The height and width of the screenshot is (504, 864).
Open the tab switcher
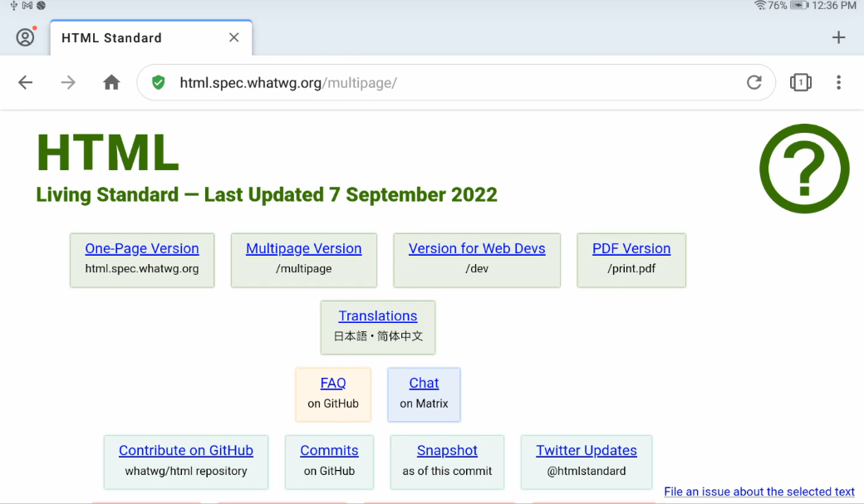pyautogui.click(x=800, y=82)
